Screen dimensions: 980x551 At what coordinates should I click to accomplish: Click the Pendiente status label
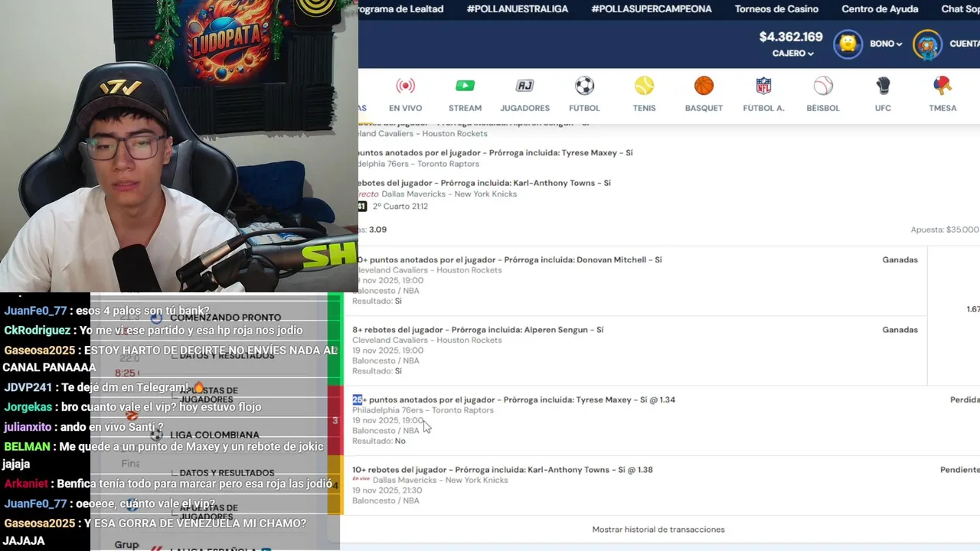[960, 470]
